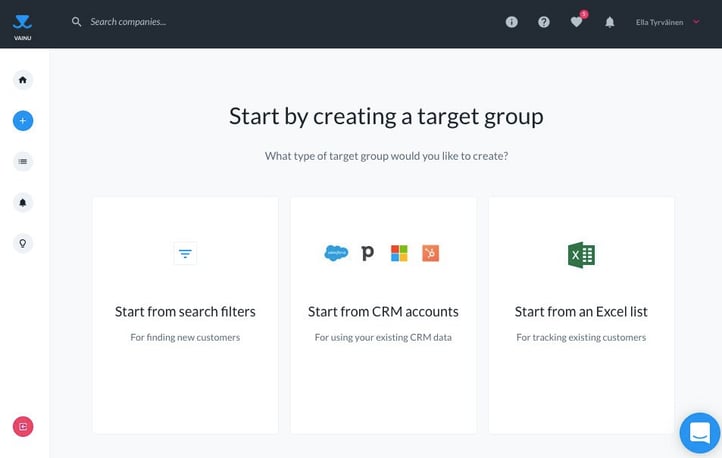Click the filter icon in first card
The width and height of the screenshot is (722, 458).
pos(185,254)
